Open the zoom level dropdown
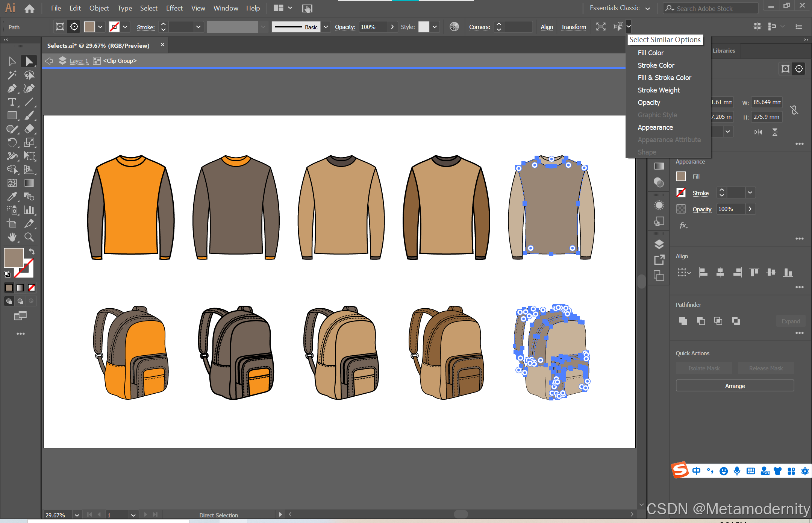The height and width of the screenshot is (523, 812). point(77,515)
